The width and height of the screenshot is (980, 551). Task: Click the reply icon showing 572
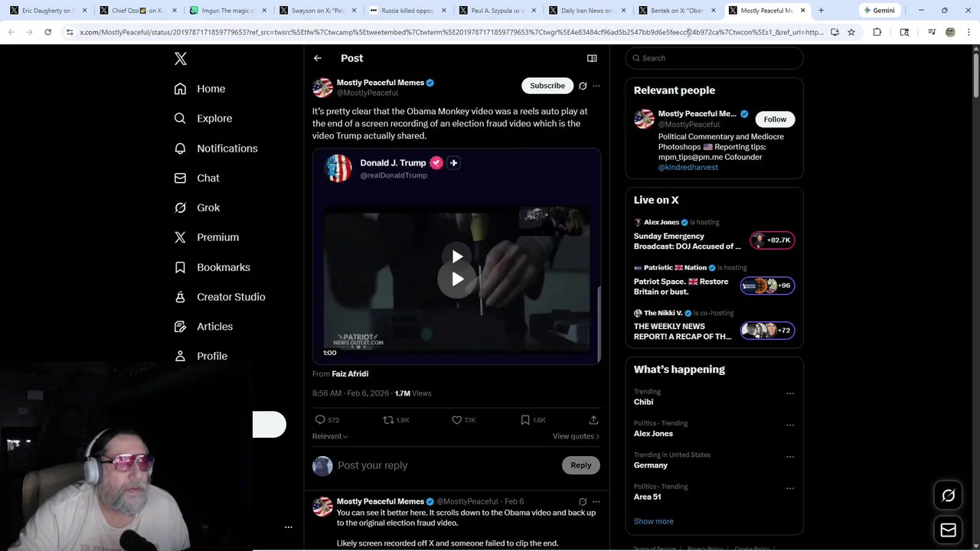point(320,420)
